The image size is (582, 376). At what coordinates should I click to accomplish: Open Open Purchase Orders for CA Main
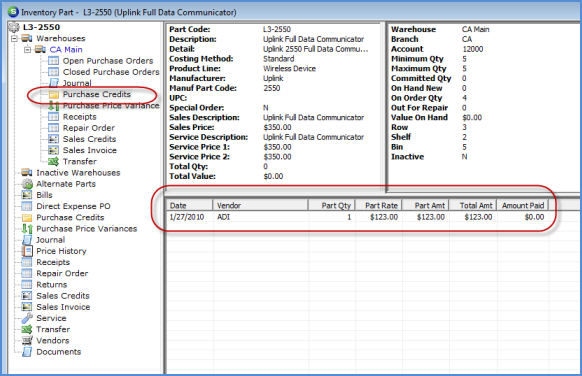(x=108, y=61)
